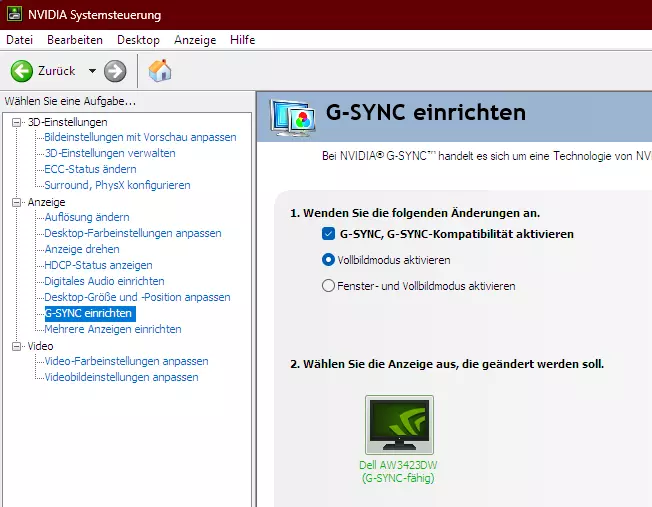Open Surround, PhysX konfigurieren
The width and height of the screenshot is (652, 507).
[117, 185]
